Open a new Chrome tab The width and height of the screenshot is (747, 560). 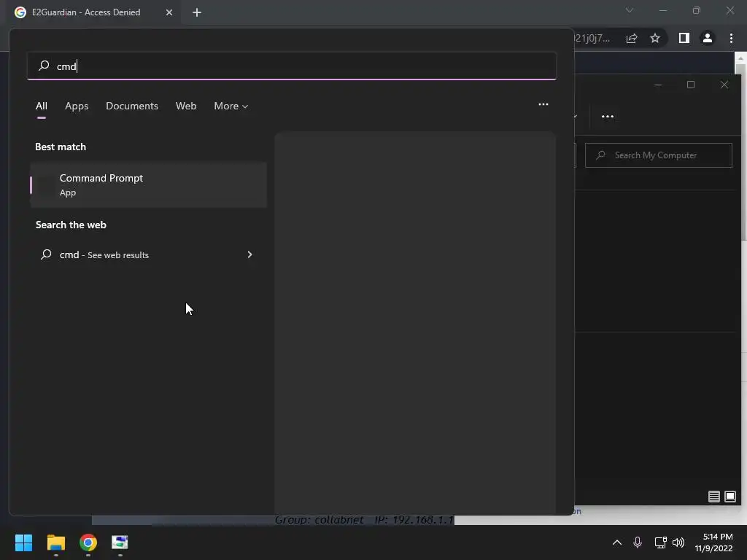pos(197,12)
